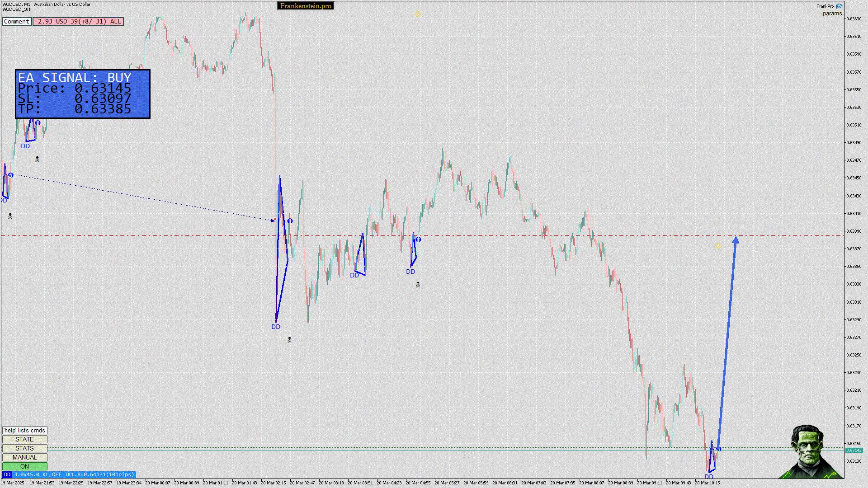Toggle the green ON button

click(24, 466)
